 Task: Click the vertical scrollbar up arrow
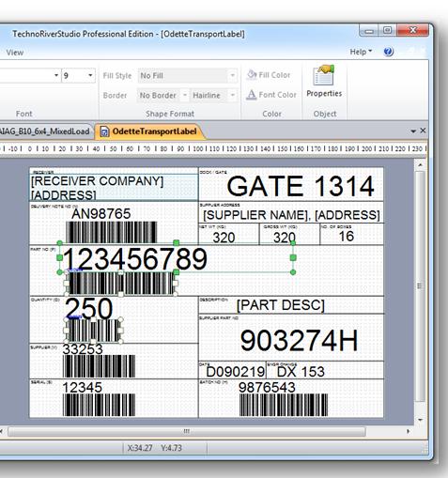(x=420, y=165)
